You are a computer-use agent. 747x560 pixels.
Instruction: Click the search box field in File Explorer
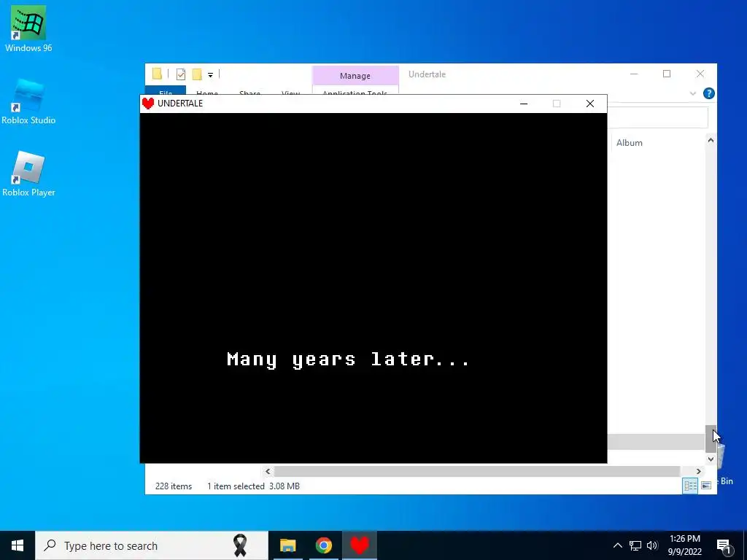pos(658,117)
